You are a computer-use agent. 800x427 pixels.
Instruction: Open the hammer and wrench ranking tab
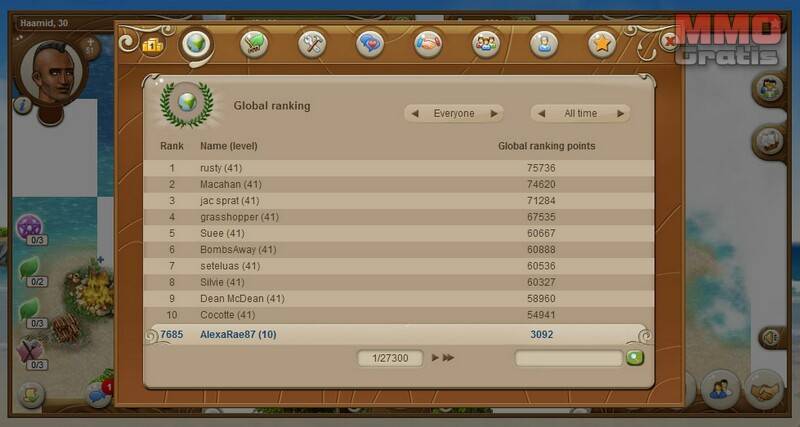click(x=313, y=44)
